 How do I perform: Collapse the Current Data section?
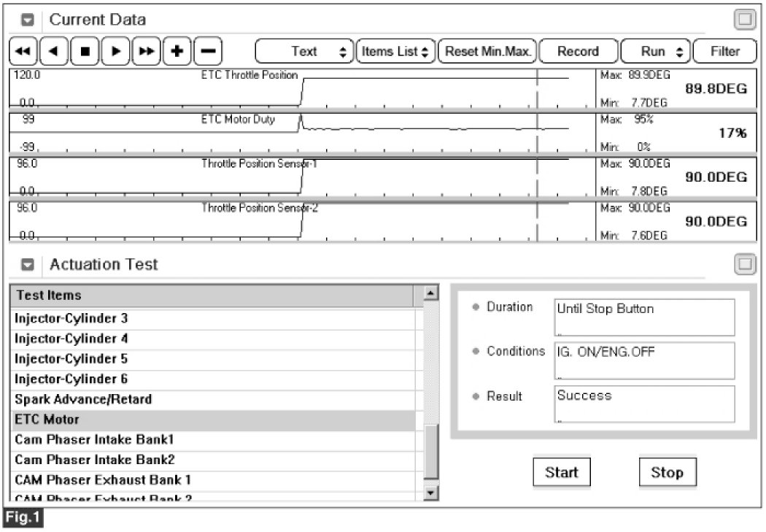pyautogui.click(x=27, y=20)
